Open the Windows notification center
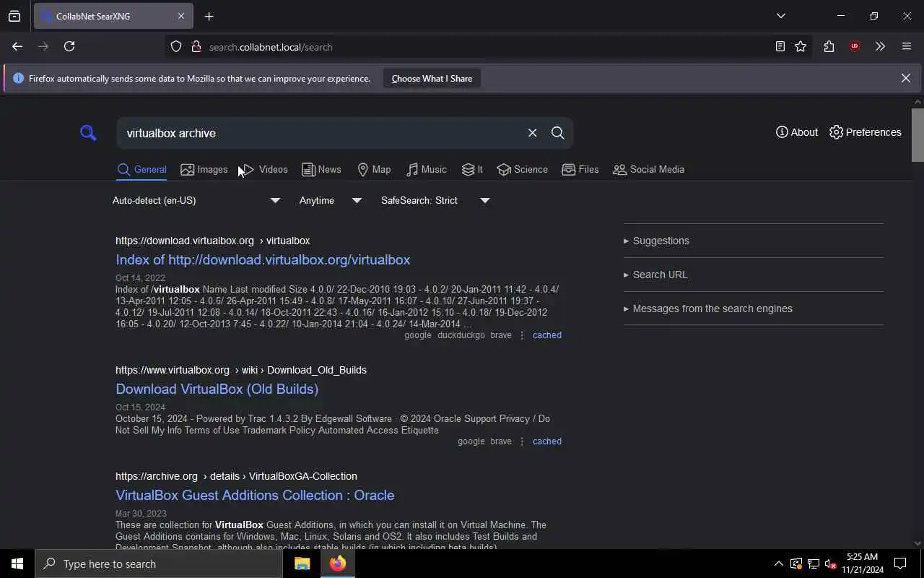This screenshot has width=924, height=578. (x=900, y=564)
